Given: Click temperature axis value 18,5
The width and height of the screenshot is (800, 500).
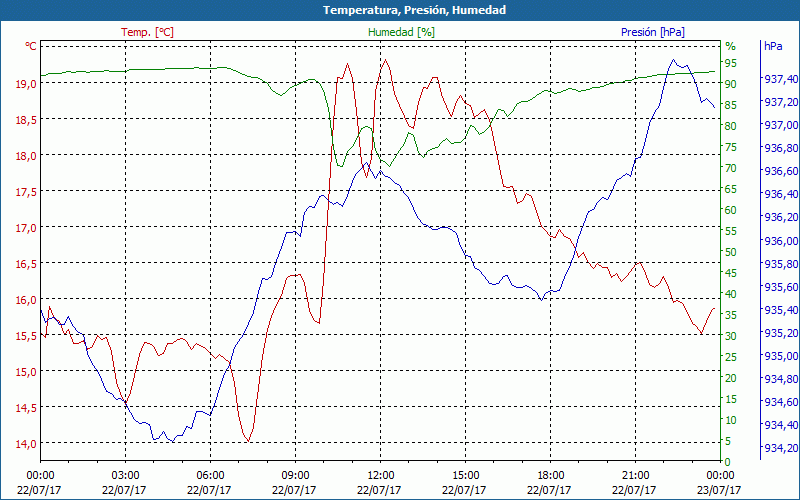Looking at the screenshot, I should (x=26, y=120).
